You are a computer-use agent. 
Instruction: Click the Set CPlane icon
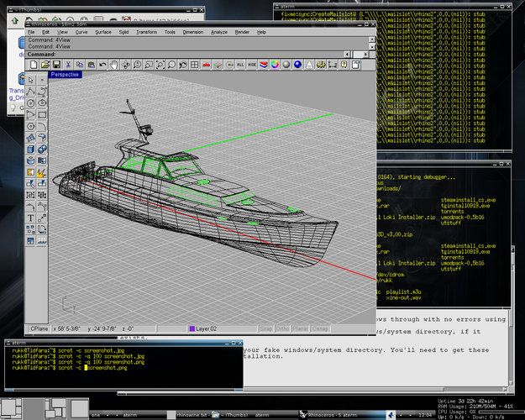click(x=218, y=65)
